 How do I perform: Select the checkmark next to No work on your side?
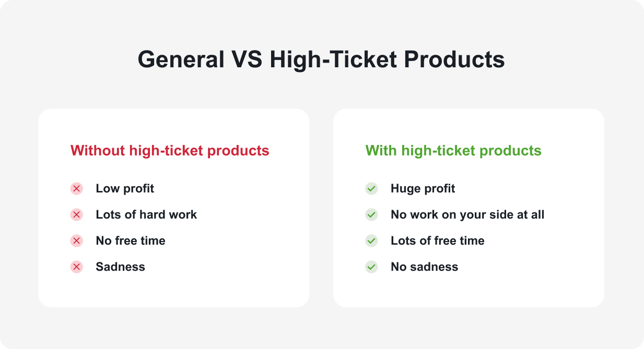tap(371, 214)
